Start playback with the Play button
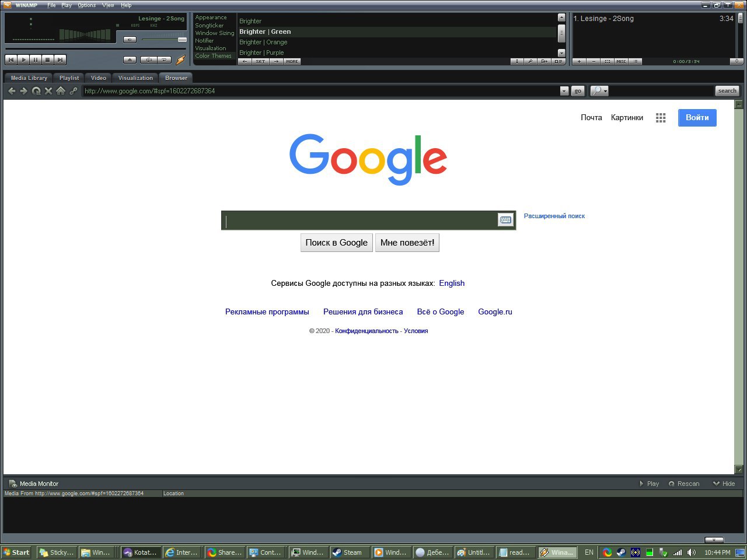The height and width of the screenshot is (560, 747). click(x=23, y=60)
